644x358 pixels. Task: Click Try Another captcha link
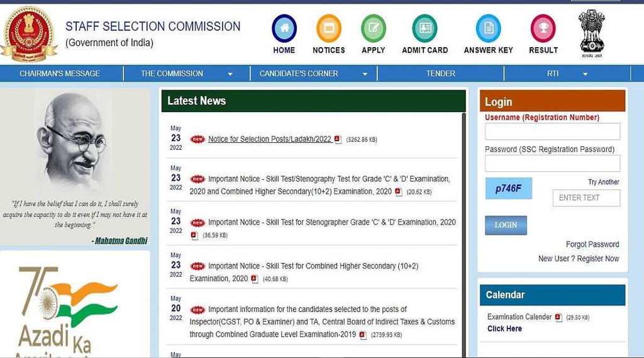[603, 182]
